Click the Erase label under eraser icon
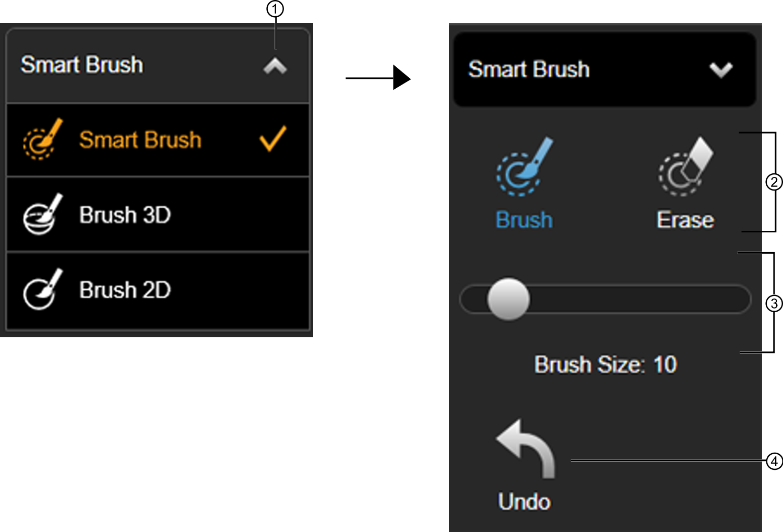783x532 pixels. click(x=685, y=220)
